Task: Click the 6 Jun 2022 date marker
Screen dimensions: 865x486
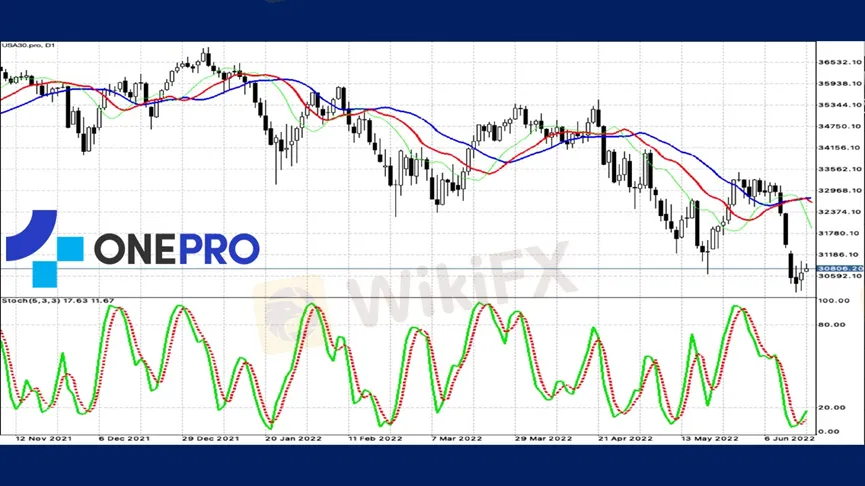Action: (792, 438)
